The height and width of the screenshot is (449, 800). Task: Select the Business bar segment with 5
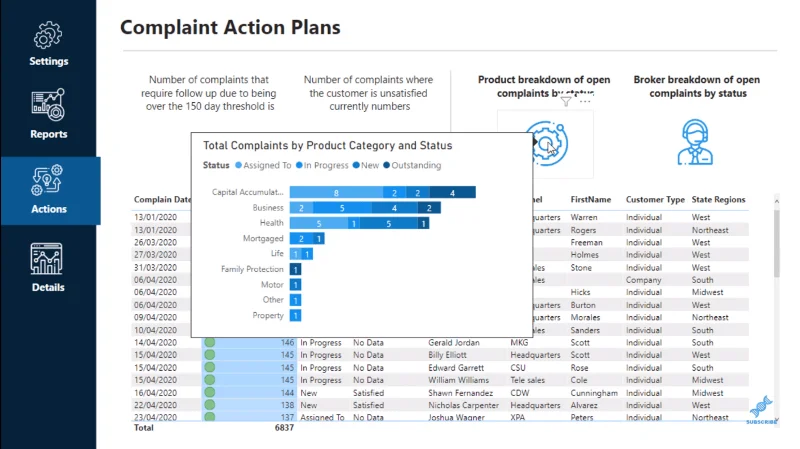point(342,208)
